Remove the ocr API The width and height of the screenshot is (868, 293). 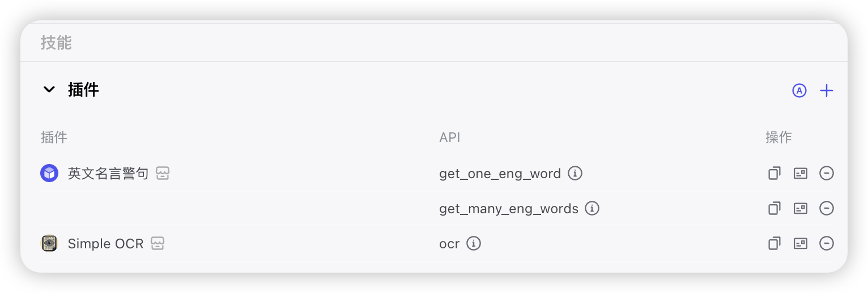pyautogui.click(x=827, y=243)
